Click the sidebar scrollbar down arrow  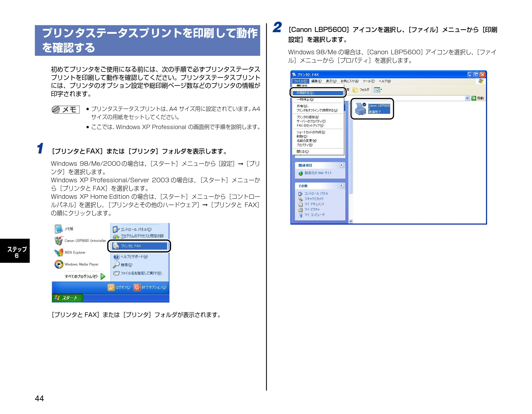click(x=351, y=221)
